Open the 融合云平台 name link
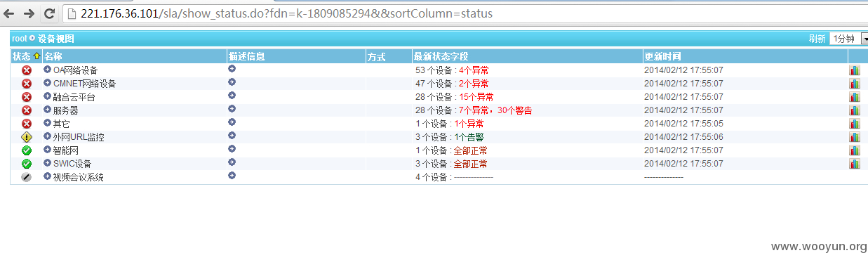This screenshot has height=253, width=868. [x=74, y=97]
